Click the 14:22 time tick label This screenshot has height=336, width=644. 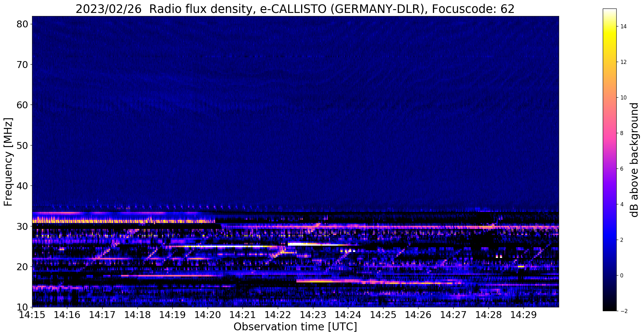pos(278,315)
